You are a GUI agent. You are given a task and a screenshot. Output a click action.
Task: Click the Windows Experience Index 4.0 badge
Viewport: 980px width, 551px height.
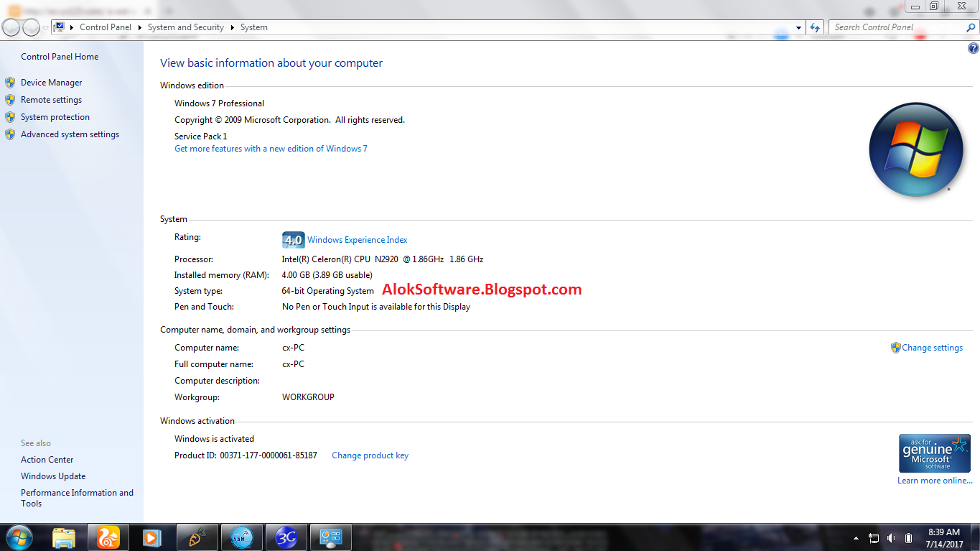pyautogui.click(x=294, y=240)
